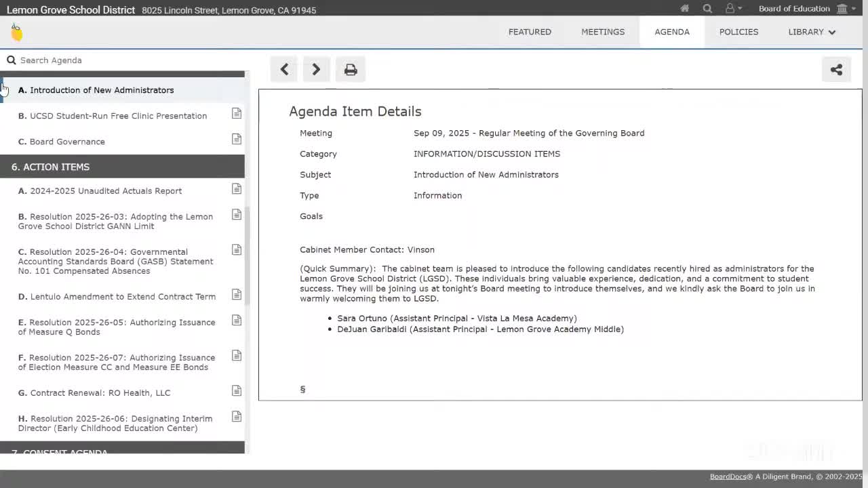
Task: Switch to the Featured tab
Action: coord(530,32)
